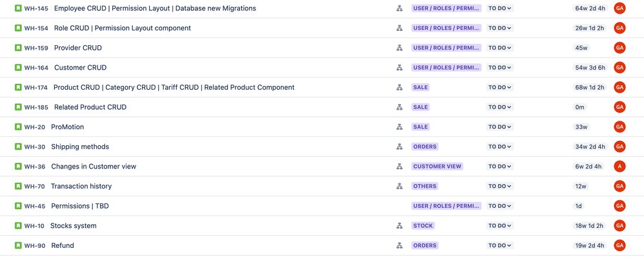Open the ORDERS epic label on Shipping methods
The image size is (644, 257).
tap(425, 147)
